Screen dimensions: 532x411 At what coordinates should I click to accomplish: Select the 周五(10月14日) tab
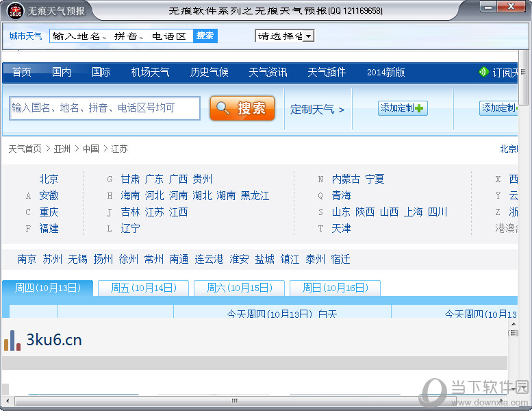coord(144,288)
